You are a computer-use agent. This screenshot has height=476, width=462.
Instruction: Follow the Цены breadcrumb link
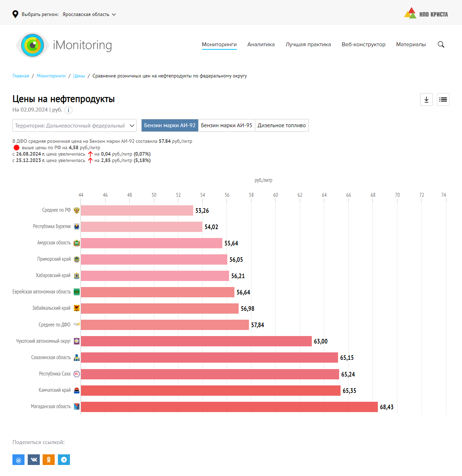tap(79, 76)
